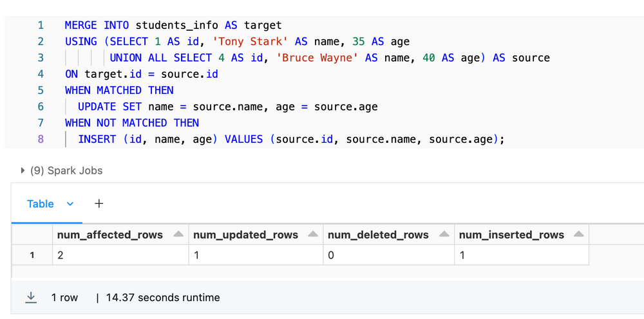This screenshot has width=644, height=319.
Task: Expand the Spark Jobs disclosure triangle
Action: [23, 171]
